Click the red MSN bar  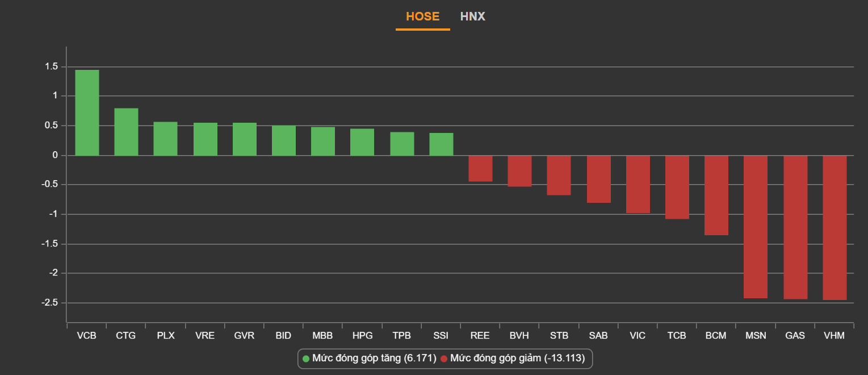[756, 227]
